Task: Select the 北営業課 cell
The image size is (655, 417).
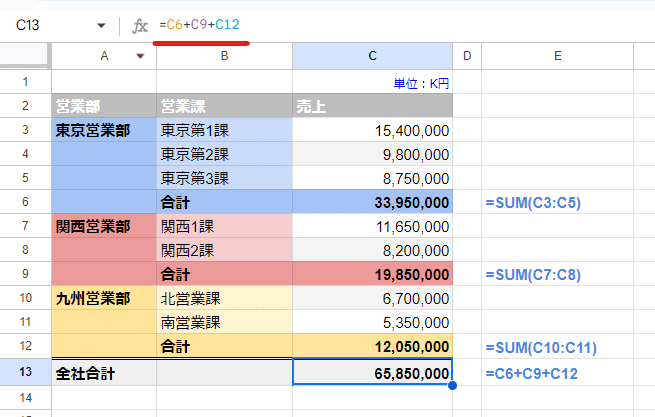Action: tap(224, 298)
